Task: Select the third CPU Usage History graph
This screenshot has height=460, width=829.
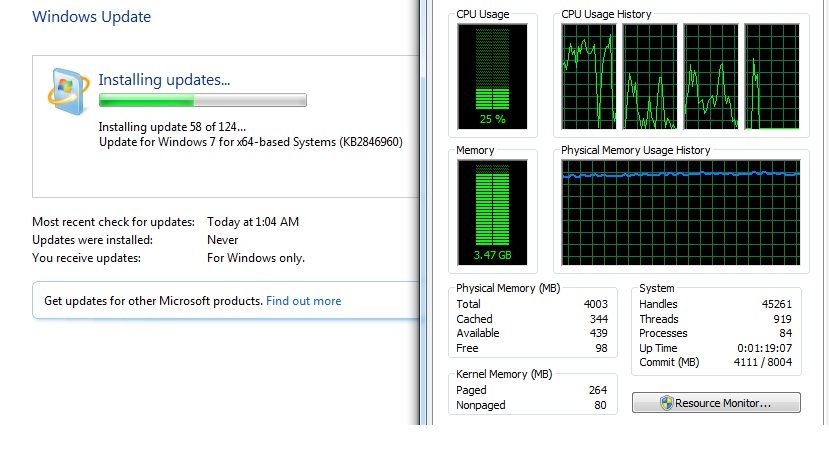Action: pyautogui.click(x=711, y=76)
